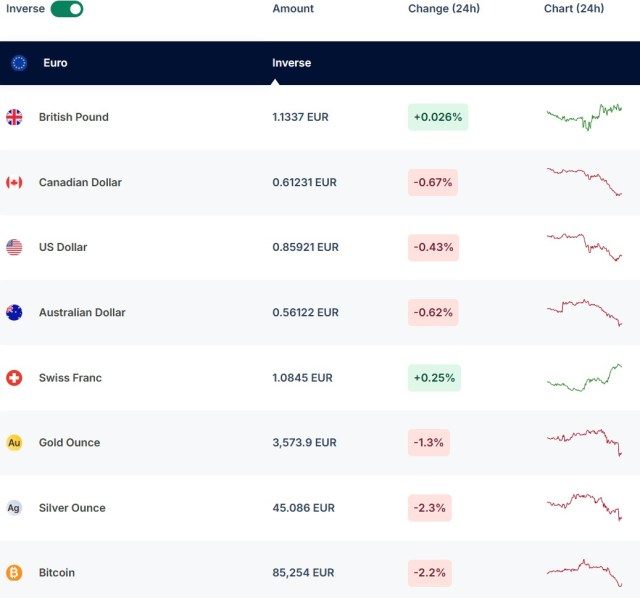Click the Gold Ounce Au icon
This screenshot has height=598, width=640.
pyautogui.click(x=14, y=443)
